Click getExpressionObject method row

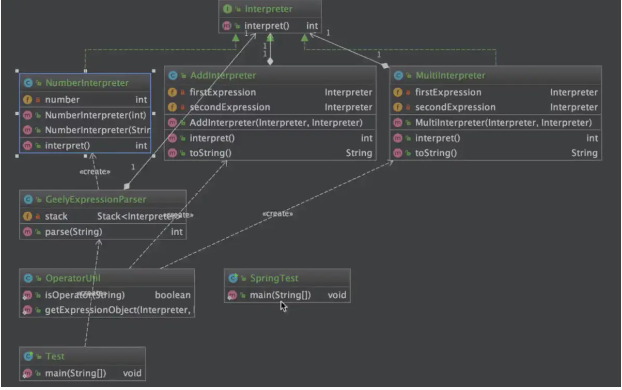107,310
